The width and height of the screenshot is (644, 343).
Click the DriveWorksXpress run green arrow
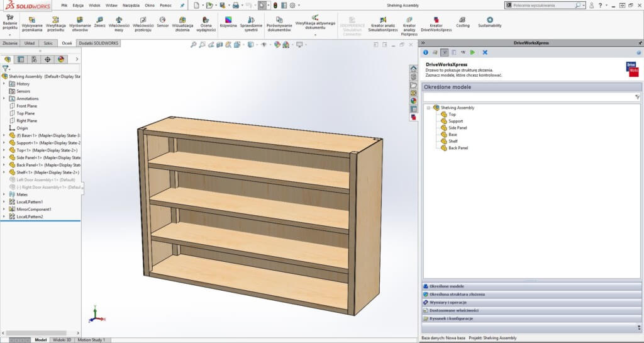473,53
